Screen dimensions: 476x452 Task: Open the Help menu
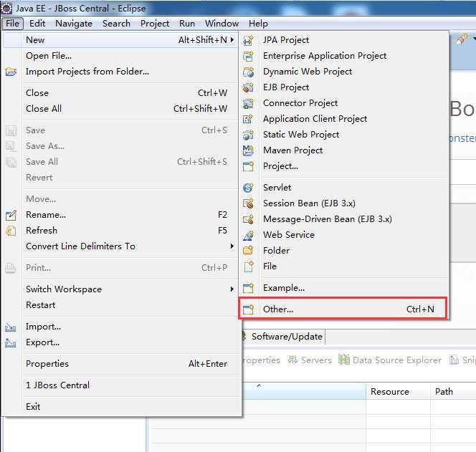[258, 24]
